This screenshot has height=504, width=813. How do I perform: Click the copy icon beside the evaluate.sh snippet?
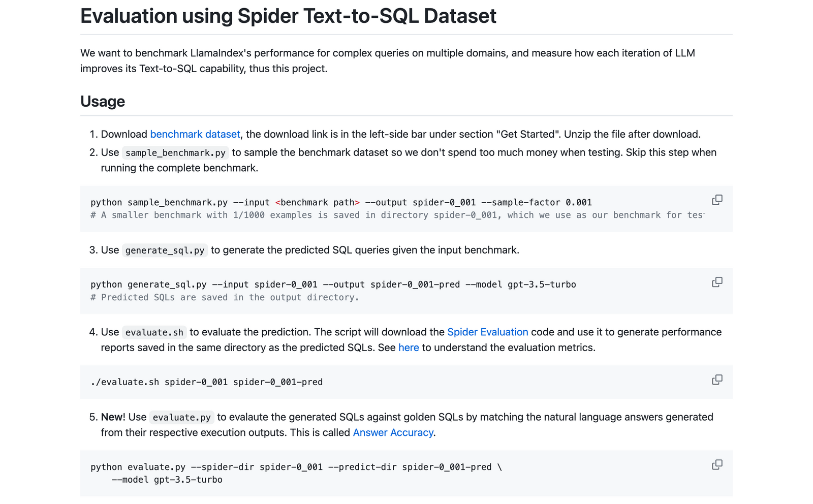[717, 380]
